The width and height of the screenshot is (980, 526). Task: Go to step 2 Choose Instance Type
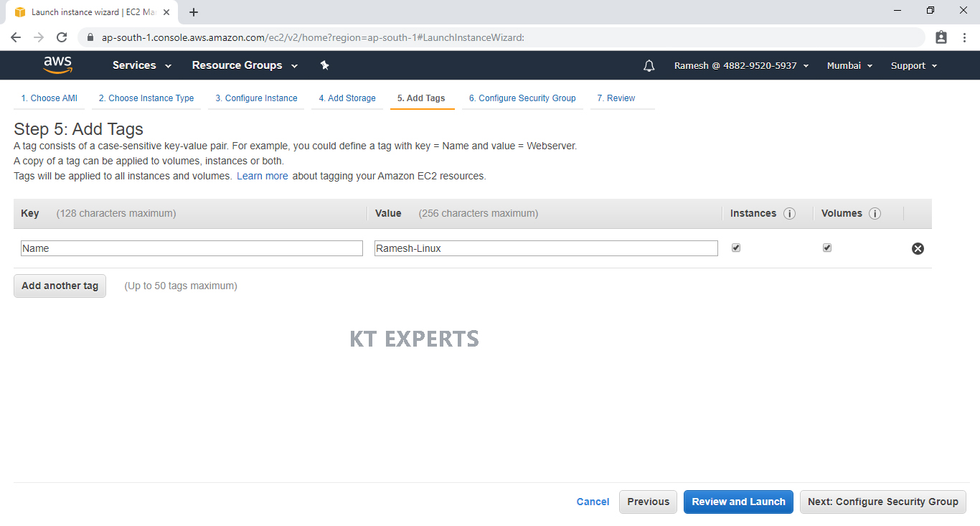tap(146, 98)
